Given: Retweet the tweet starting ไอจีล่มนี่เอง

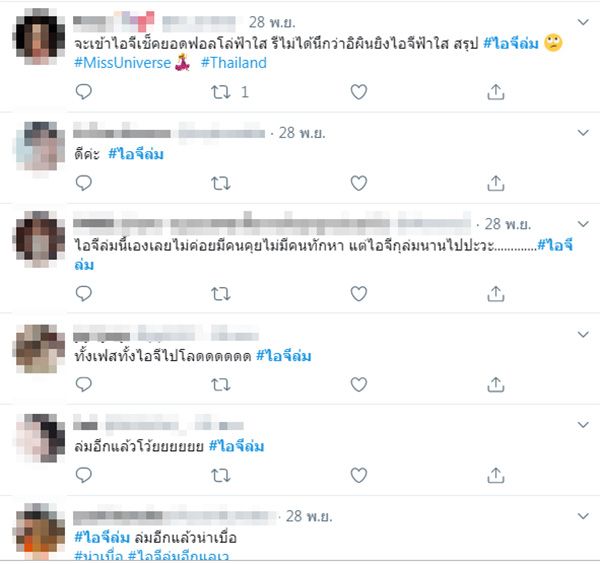Looking at the screenshot, I should pos(221,293).
